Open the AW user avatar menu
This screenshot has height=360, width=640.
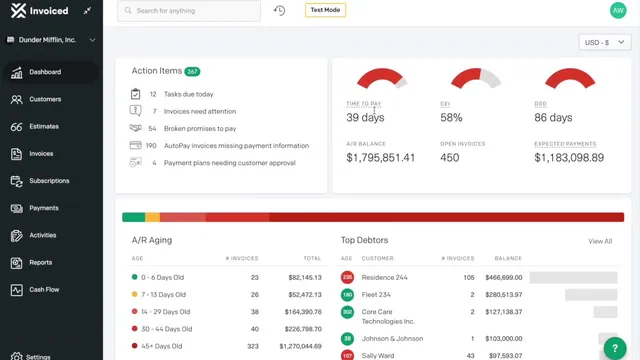click(x=618, y=11)
